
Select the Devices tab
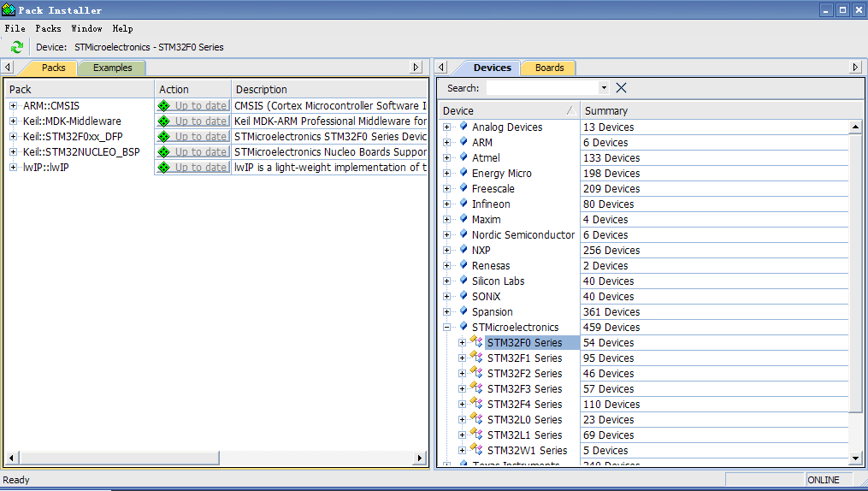tap(492, 68)
